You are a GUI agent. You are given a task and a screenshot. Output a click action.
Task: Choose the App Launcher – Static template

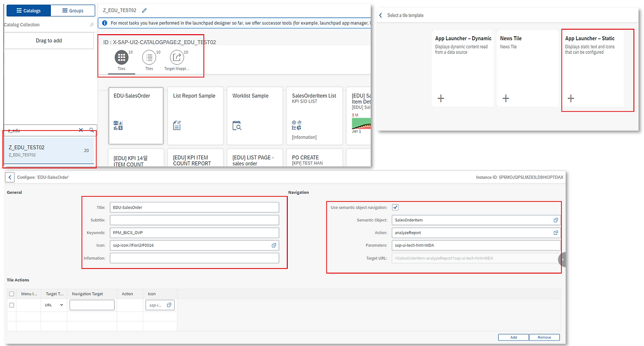click(x=593, y=68)
